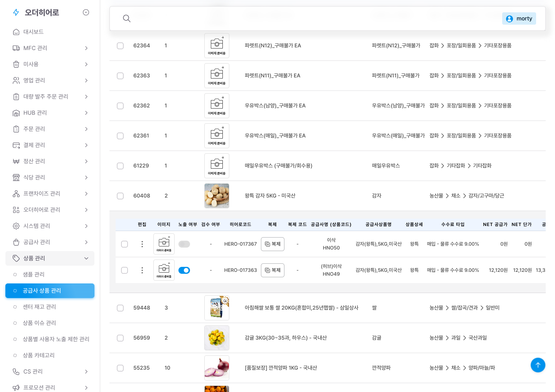Collapse 상품 관리 menu chevron
Image resolution: width=555 pixels, height=392 pixels.
pos(86,258)
